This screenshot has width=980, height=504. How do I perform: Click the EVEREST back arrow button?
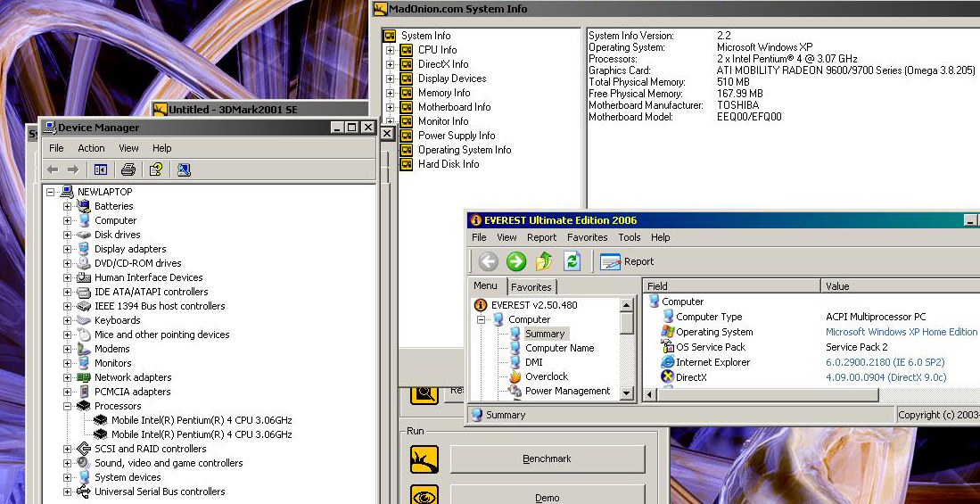(x=488, y=261)
